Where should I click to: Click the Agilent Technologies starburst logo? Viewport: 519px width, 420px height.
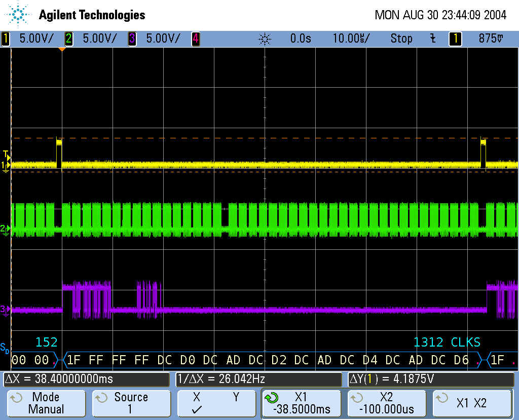pyautogui.click(x=19, y=15)
